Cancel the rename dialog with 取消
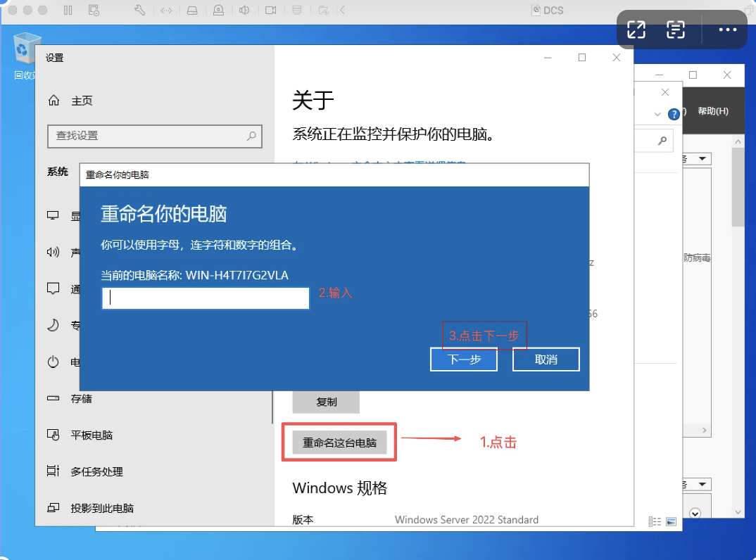The width and height of the screenshot is (756, 560). click(546, 359)
